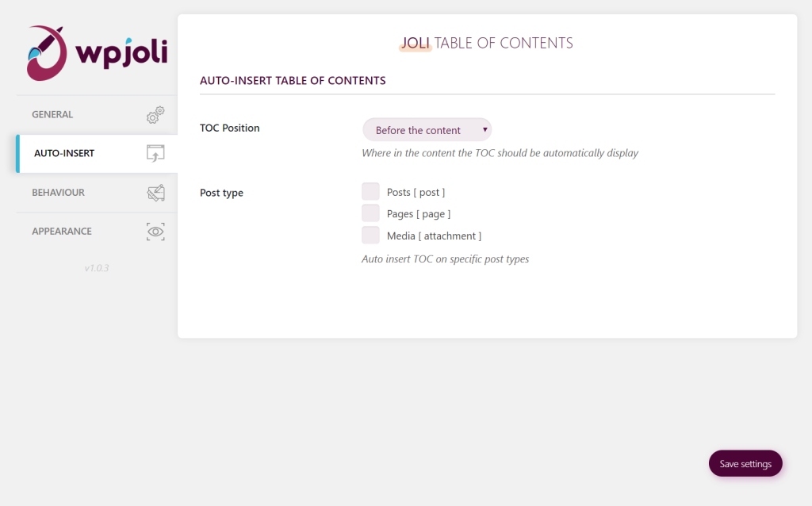Enable the Posts checkbox

[370, 192]
